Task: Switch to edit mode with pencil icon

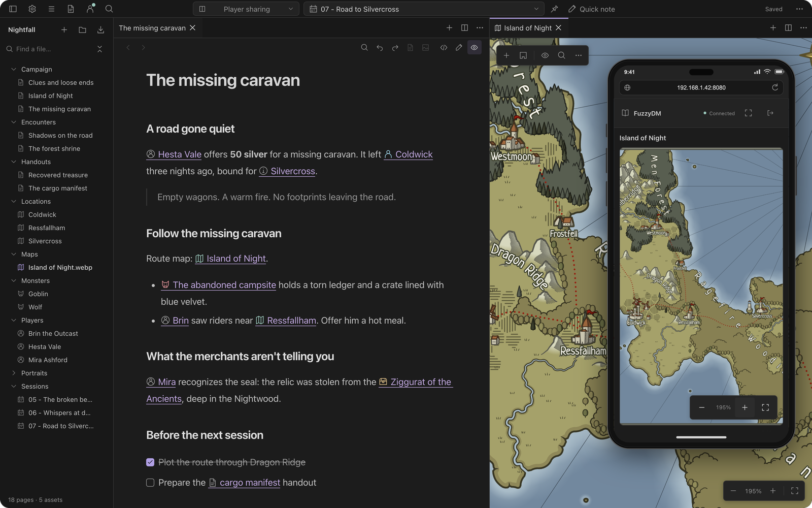Action: click(x=459, y=48)
